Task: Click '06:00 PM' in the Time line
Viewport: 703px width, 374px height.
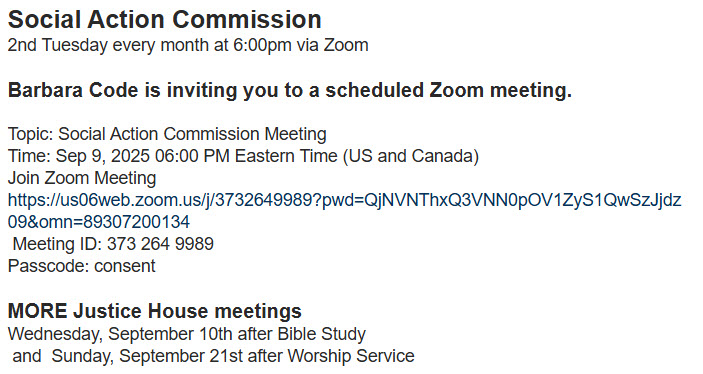Action: [x=192, y=156]
